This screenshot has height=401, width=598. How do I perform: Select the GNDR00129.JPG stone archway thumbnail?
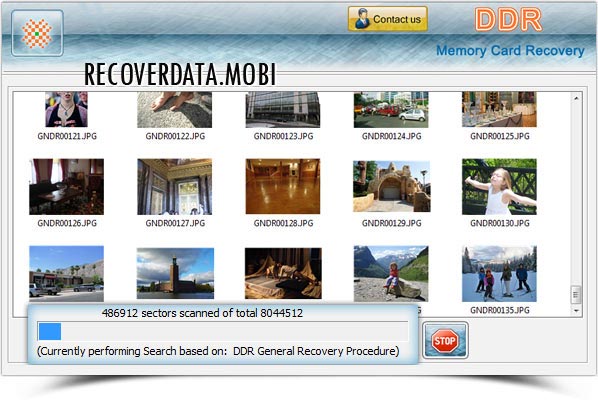392,186
